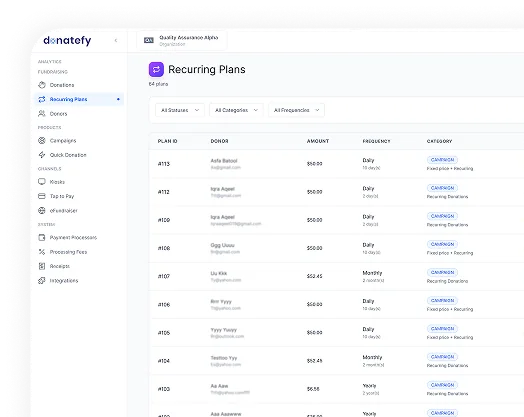
Task: Select plan #106 ID
Action: (164, 304)
